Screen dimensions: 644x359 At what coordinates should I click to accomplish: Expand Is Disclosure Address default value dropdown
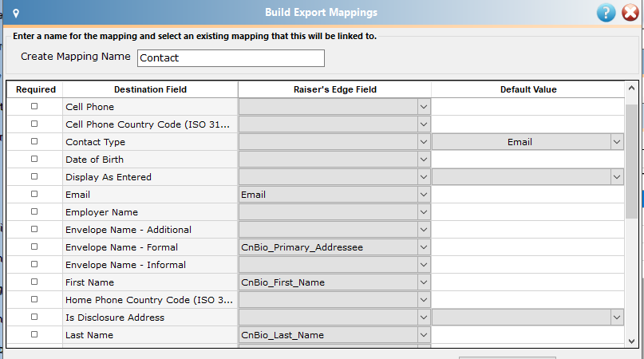pyautogui.click(x=617, y=318)
